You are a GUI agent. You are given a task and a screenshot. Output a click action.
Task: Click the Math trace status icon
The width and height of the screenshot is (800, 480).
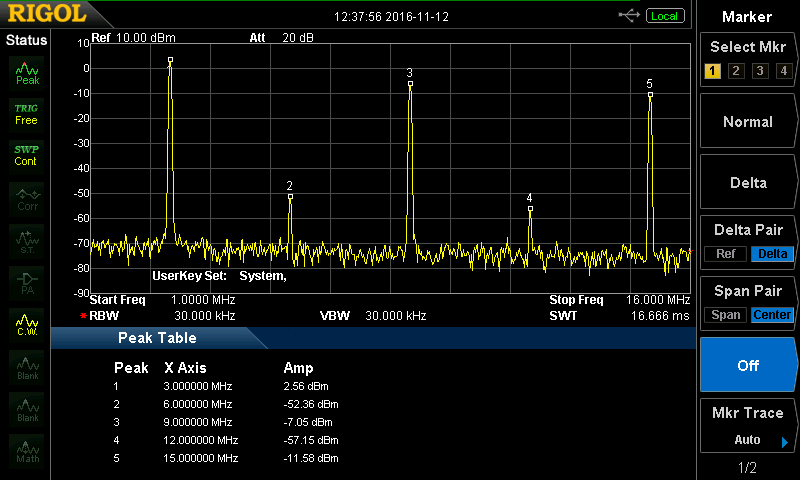27,450
